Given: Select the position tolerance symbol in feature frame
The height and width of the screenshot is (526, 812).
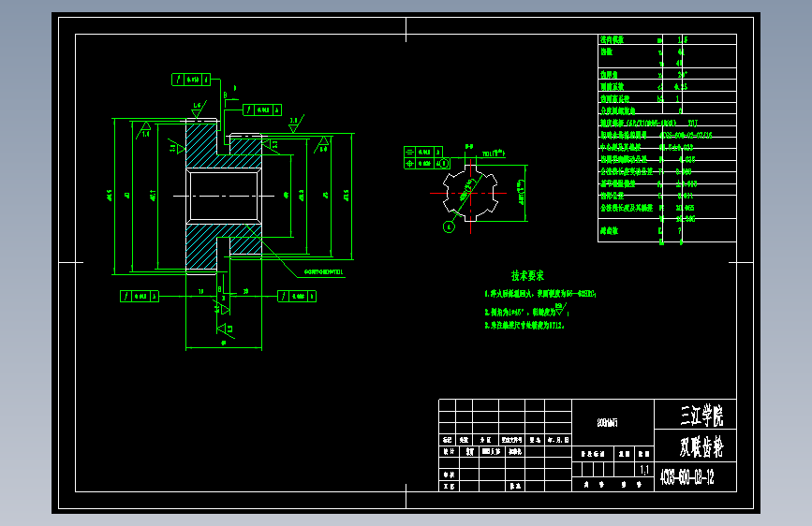Looking at the screenshot, I should 409,164.
